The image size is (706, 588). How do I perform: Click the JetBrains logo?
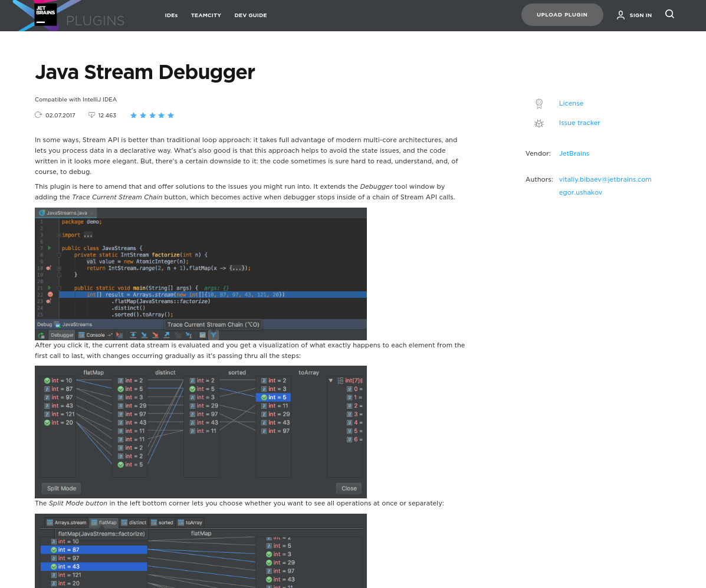pyautogui.click(x=45, y=14)
